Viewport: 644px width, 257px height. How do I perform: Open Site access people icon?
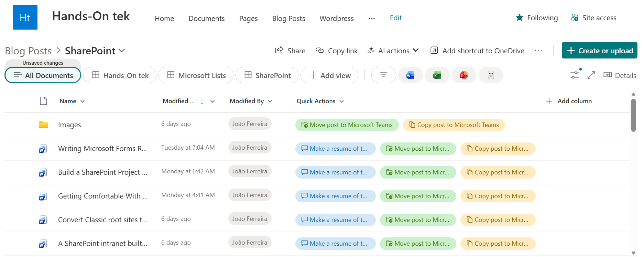tap(575, 18)
